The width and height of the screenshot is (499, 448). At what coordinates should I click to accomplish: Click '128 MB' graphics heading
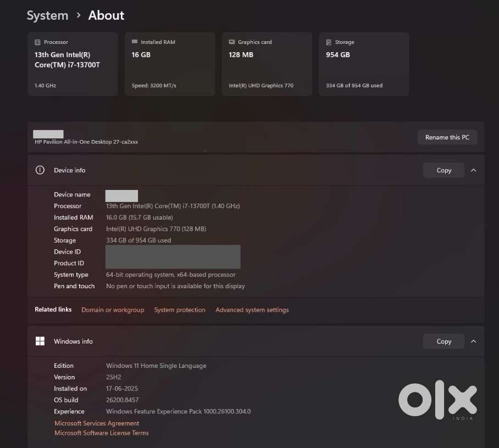click(241, 55)
